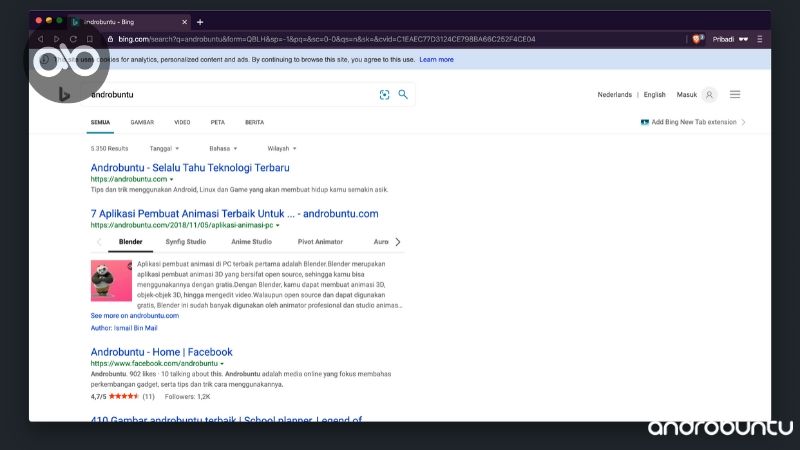The image size is (800, 450).
Task: Select the Anime Studio carousel tab
Action: coord(252,242)
